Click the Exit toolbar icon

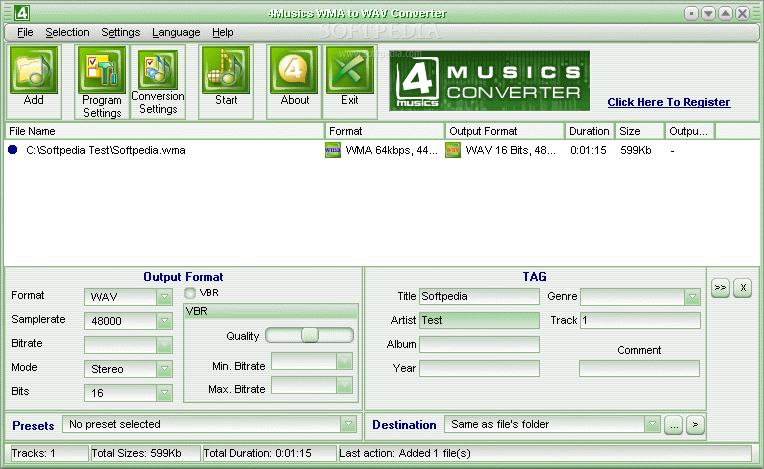coord(350,70)
